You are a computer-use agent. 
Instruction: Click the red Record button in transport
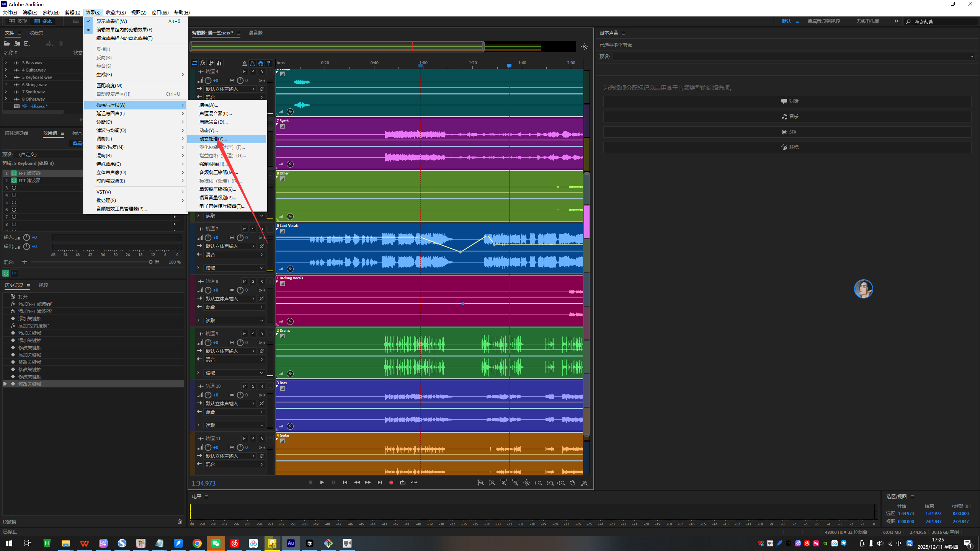coord(391,483)
